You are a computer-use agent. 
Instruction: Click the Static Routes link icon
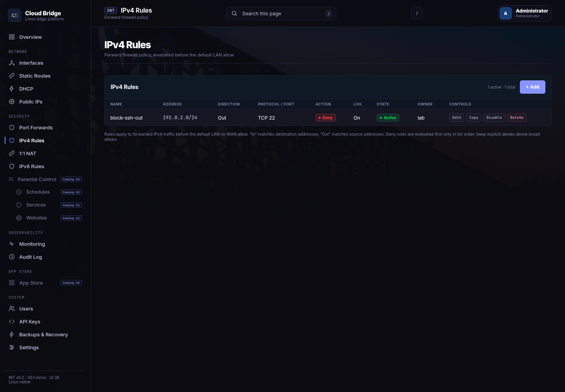(x=12, y=76)
